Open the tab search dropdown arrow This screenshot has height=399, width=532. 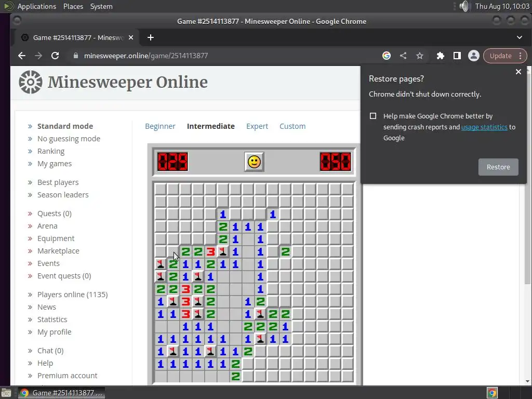520,37
